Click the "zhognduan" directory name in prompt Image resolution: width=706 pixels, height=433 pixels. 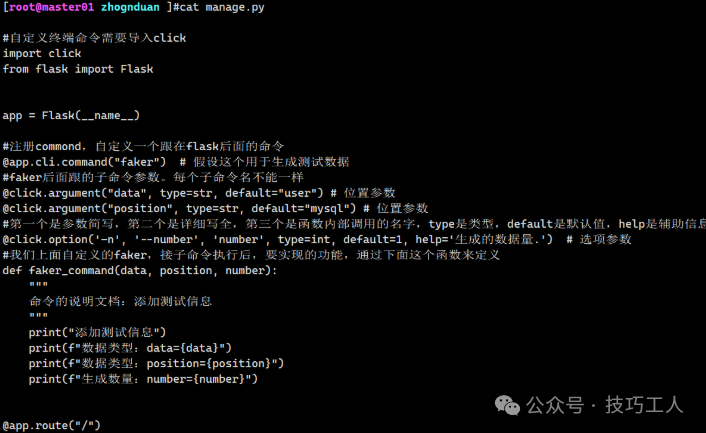(x=134, y=7)
